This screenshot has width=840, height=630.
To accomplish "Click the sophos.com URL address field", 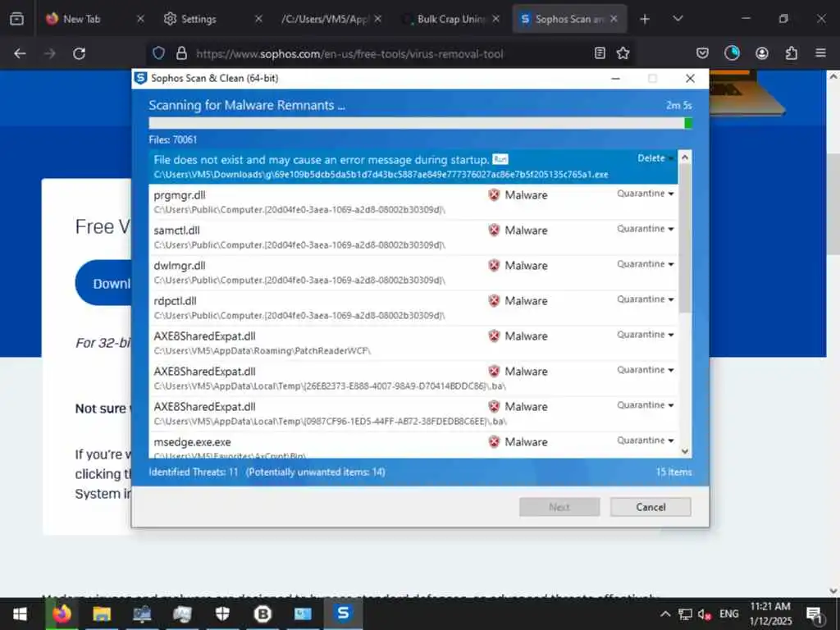I will coord(349,53).
